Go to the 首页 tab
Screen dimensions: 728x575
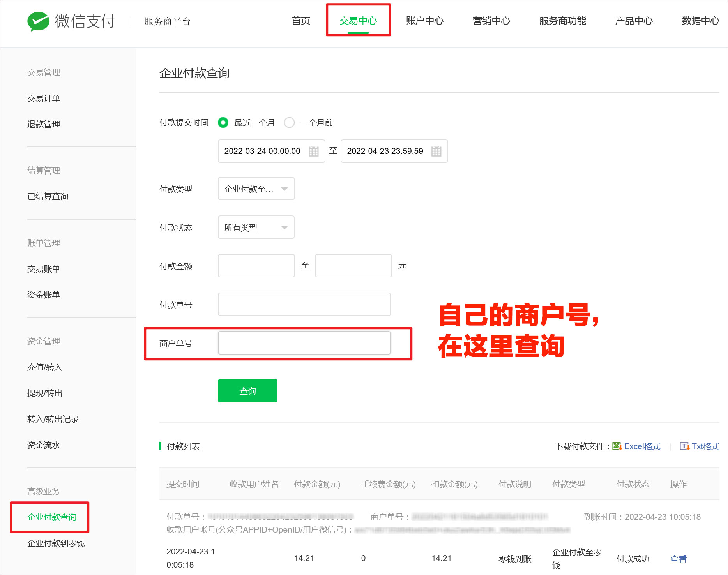pos(301,21)
